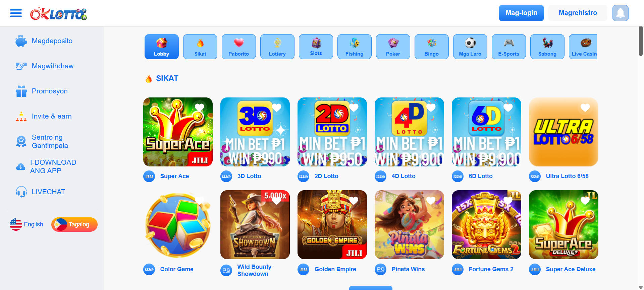644x290 pixels.
Task: Switch language to English
Action: click(26, 224)
